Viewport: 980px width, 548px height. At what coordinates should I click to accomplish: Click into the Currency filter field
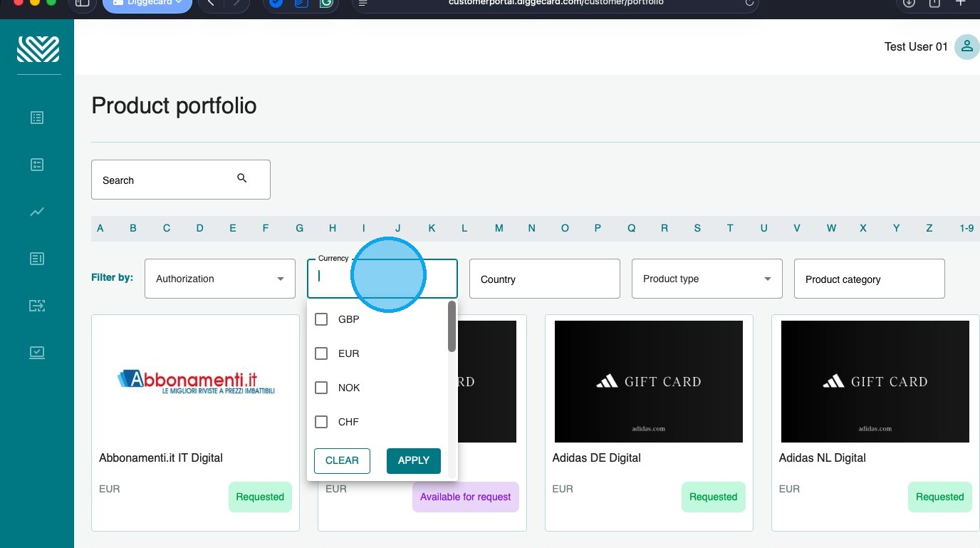(x=382, y=279)
